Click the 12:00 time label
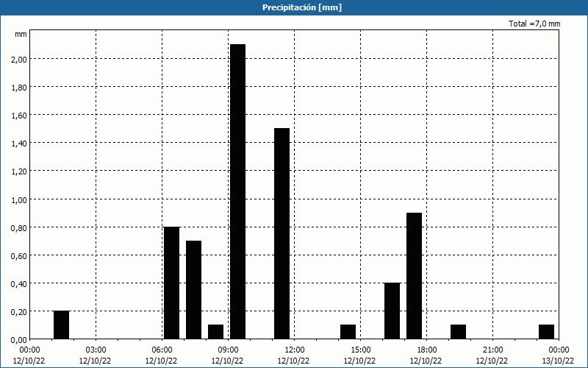588x368 pixels. pos(295,350)
